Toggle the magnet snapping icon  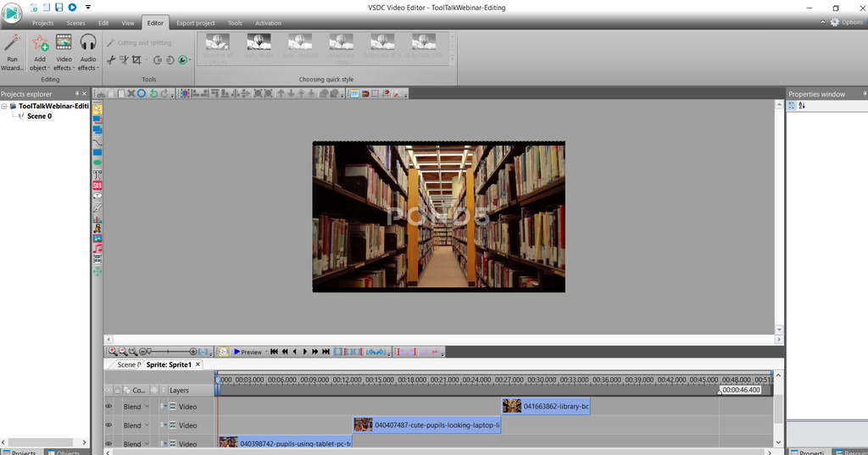[x=365, y=93]
